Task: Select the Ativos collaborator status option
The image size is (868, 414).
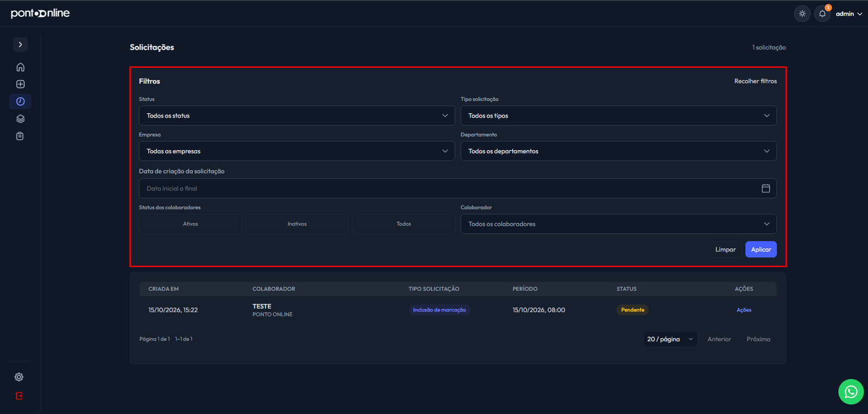Action: 190,224
